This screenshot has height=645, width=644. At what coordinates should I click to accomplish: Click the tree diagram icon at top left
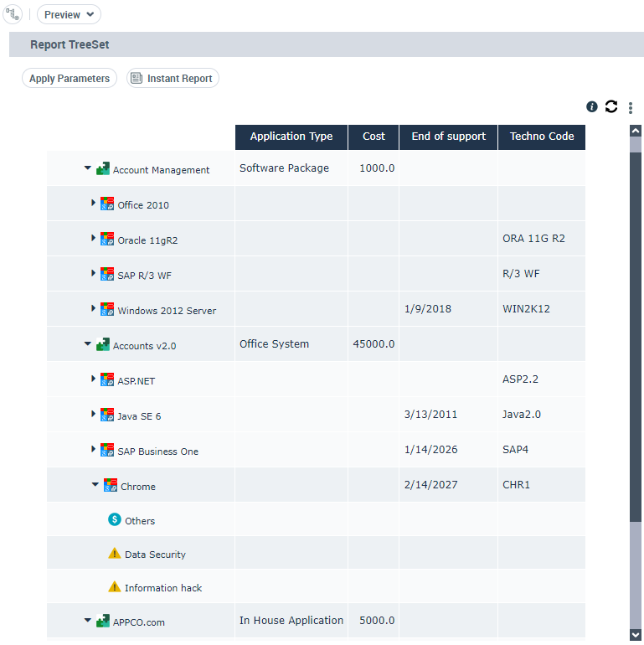[13, 14]
